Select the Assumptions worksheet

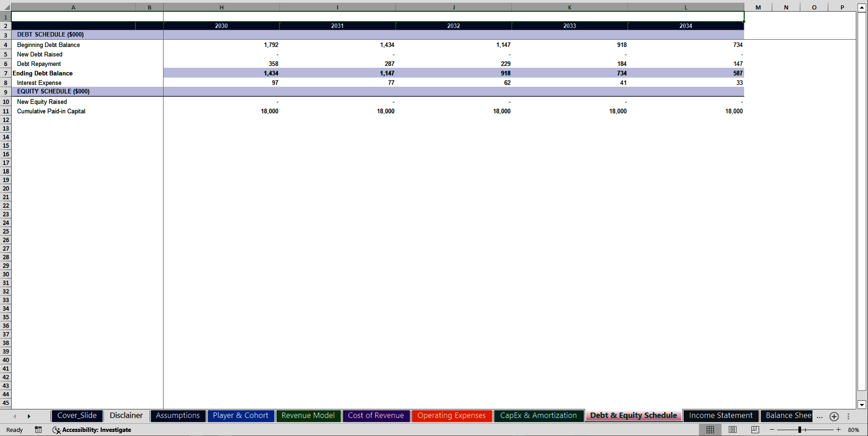click(x=178, y=416)
